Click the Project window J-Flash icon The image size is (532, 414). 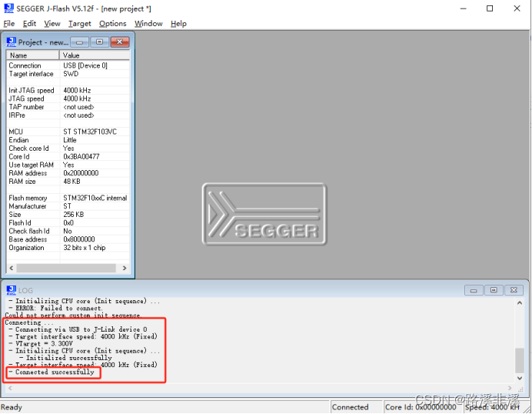click(12, 42)
